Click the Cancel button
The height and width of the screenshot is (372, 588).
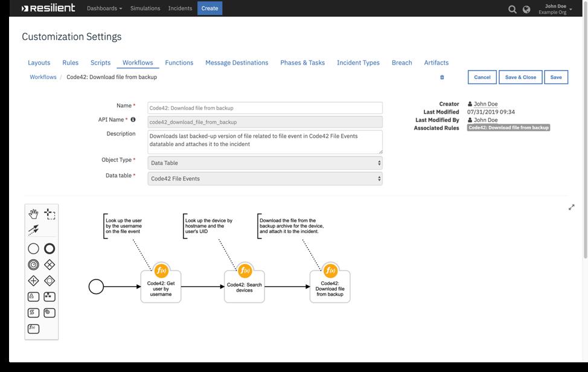482,77
